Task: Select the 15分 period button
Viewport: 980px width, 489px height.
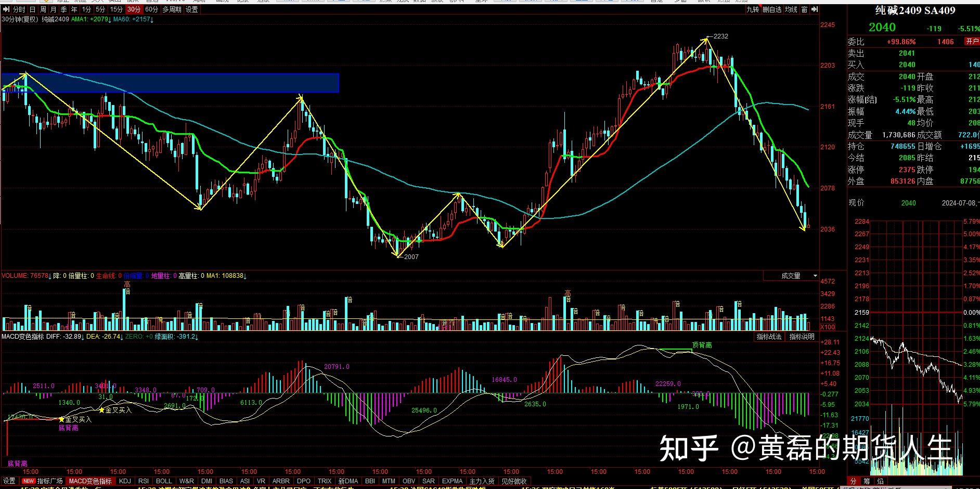Action: (x=117, y=9)
